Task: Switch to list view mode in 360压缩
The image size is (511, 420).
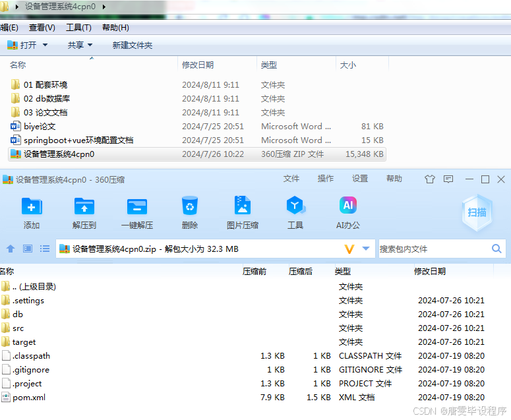Action: [45, 249]
